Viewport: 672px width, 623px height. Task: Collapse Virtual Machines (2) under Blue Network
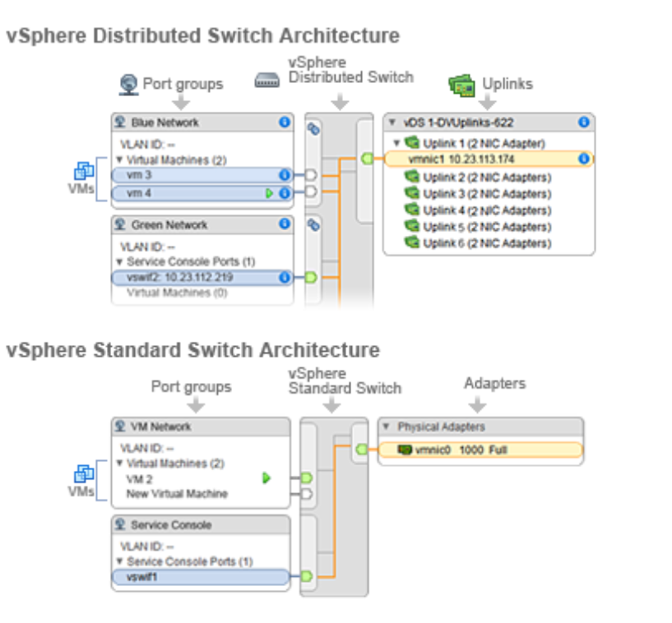point(119,159)
